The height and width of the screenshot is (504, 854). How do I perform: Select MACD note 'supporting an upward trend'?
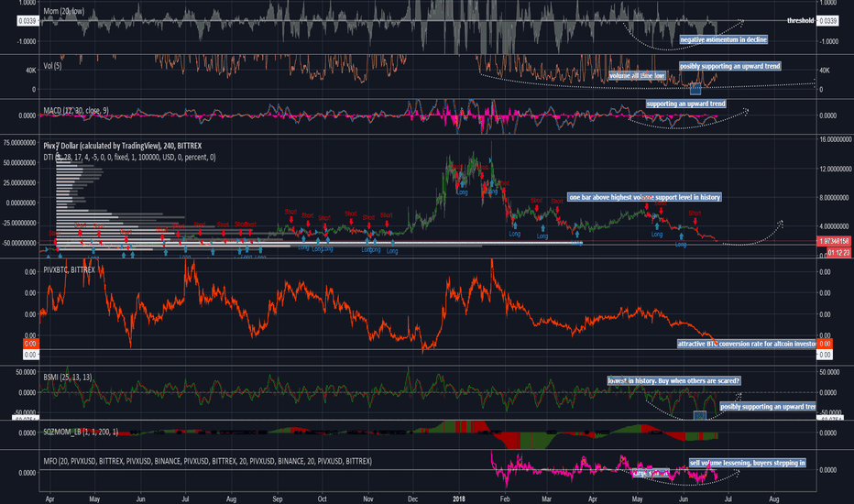pos(685,104)
